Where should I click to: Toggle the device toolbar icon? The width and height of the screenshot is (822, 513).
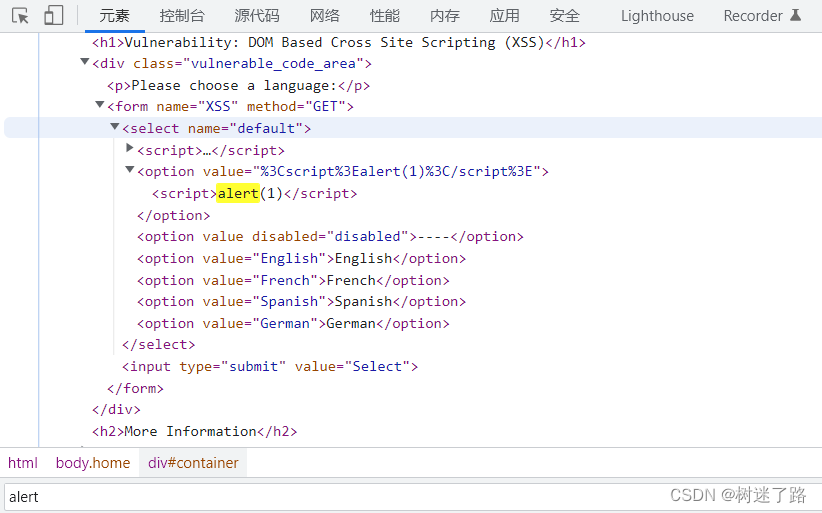pyautogui.click(x=54, y=15)
